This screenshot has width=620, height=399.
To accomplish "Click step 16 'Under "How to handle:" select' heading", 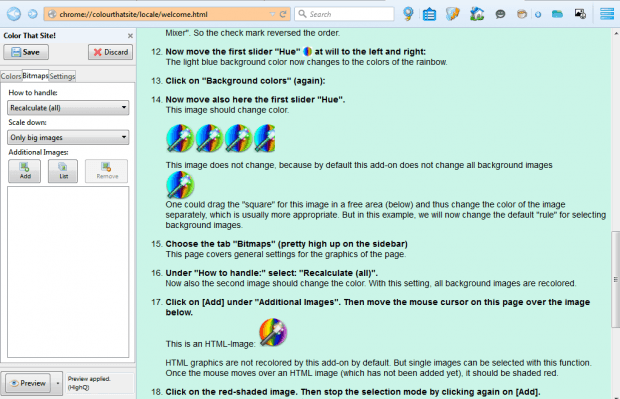I will (271, 273).
